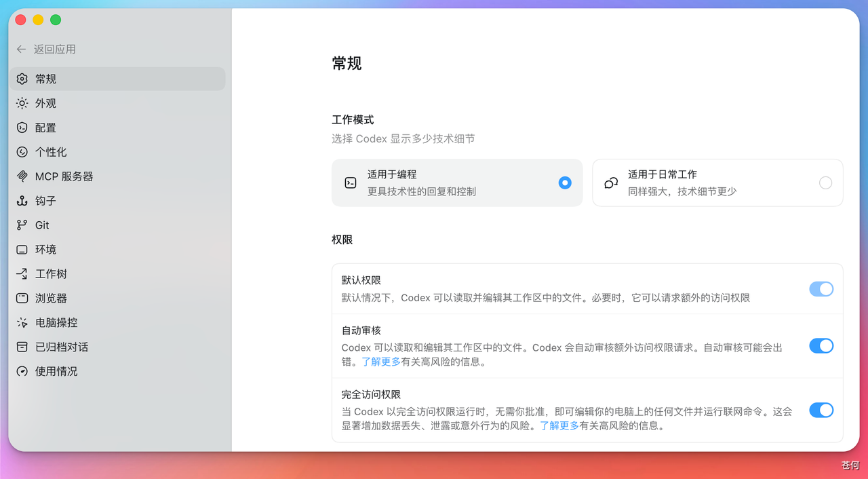Open MCP 服务器 via its icon
The image size is (868, 479).
[x=22, y=176]
